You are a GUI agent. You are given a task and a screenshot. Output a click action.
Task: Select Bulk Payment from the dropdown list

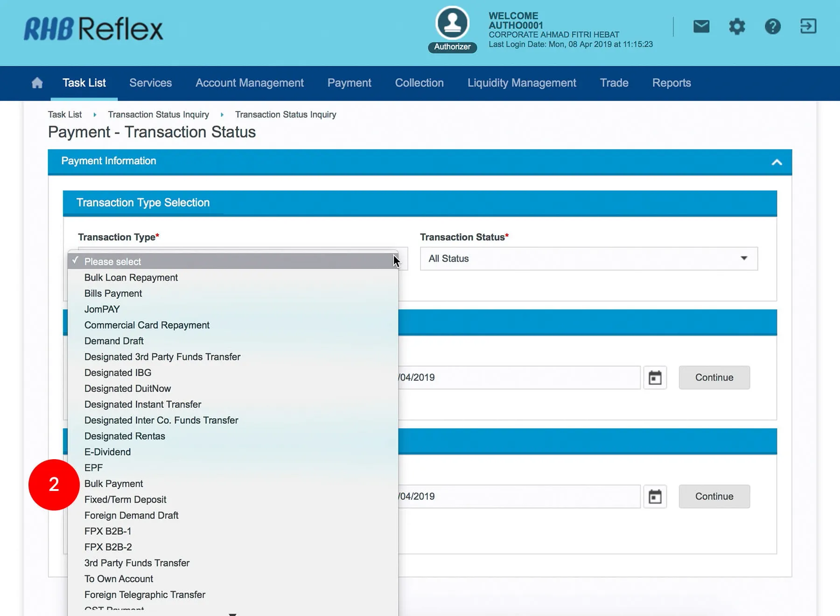point(113,483)
